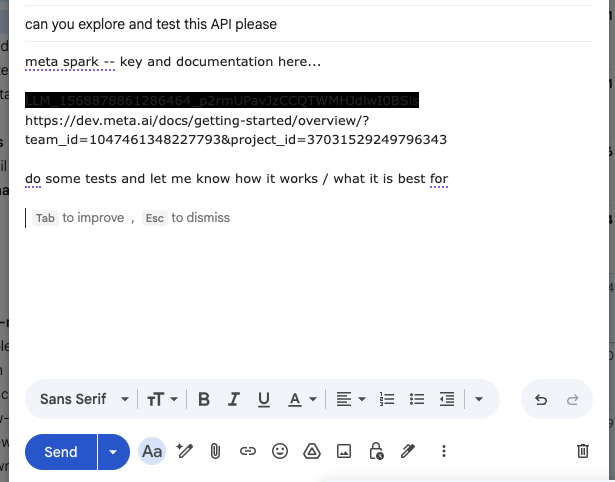The height and width of the screenshot is (482, 615).
Task: Insert files using Google Drive icon
Action: (312, 451)
